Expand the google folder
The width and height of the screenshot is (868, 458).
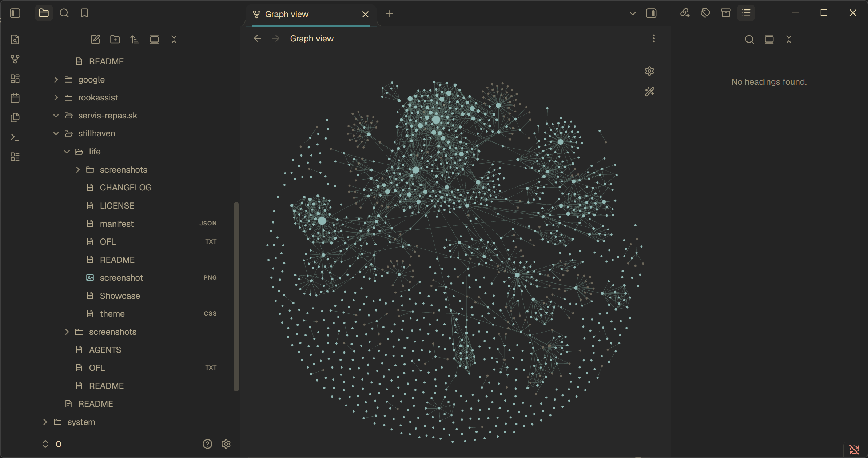click(x=56, y=79)
